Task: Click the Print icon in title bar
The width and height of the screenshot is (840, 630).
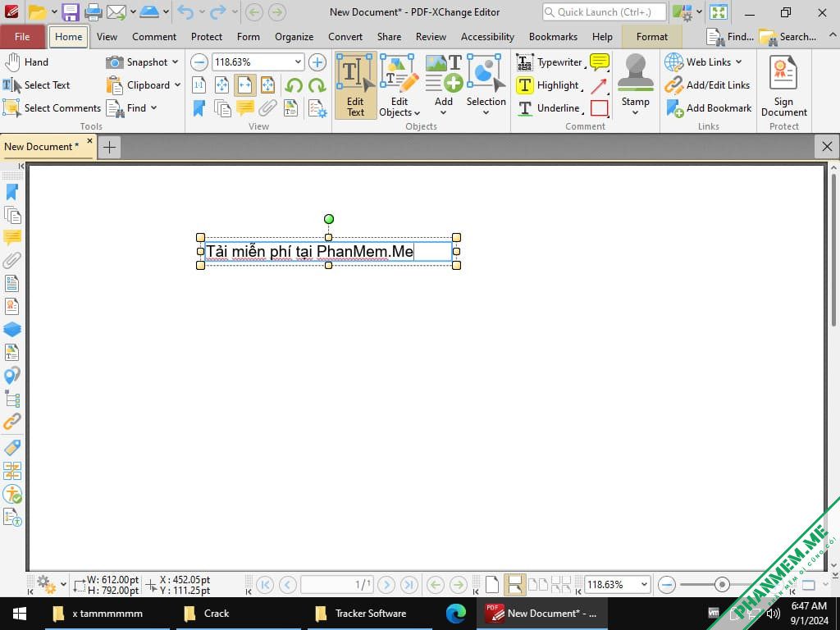Action: click(94, 11)
